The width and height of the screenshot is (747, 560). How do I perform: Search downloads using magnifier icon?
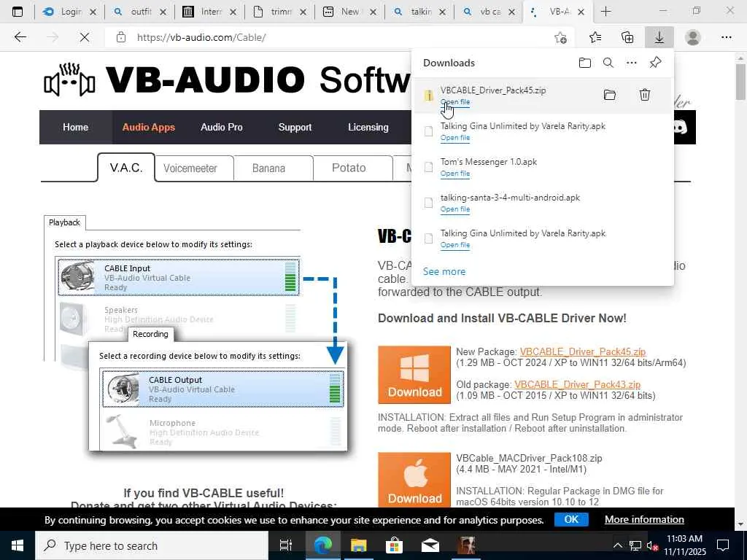tap(608, 63)
